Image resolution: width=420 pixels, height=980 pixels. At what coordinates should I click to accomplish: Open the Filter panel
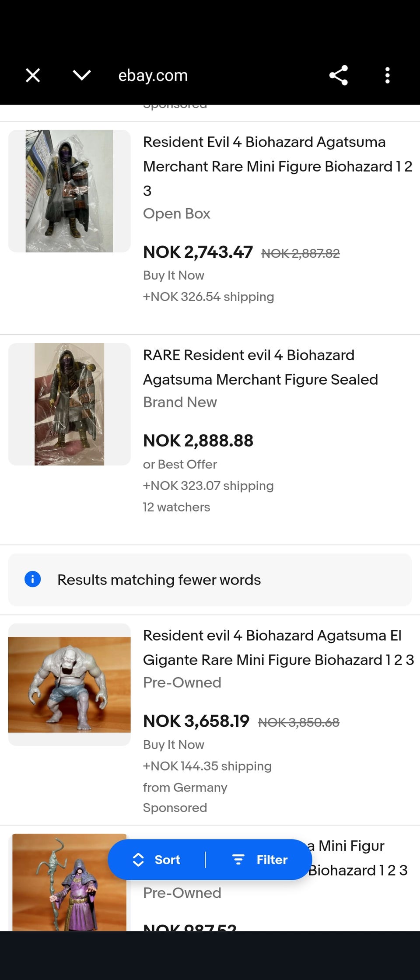(x=259, y=859)
